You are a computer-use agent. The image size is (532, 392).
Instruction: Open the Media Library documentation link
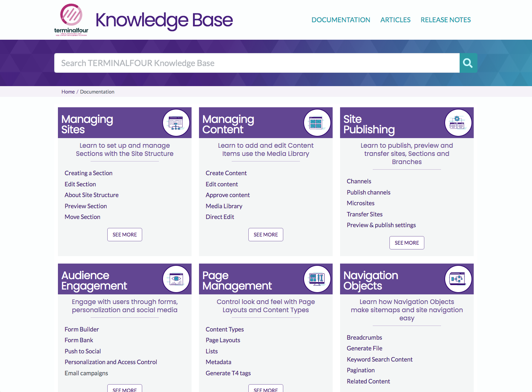point(224,206)
